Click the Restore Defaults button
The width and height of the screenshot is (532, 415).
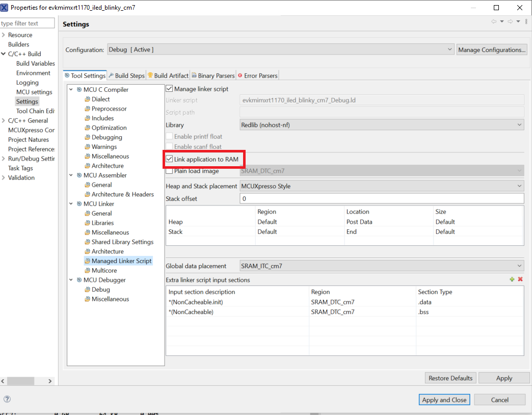click(450, 378)
